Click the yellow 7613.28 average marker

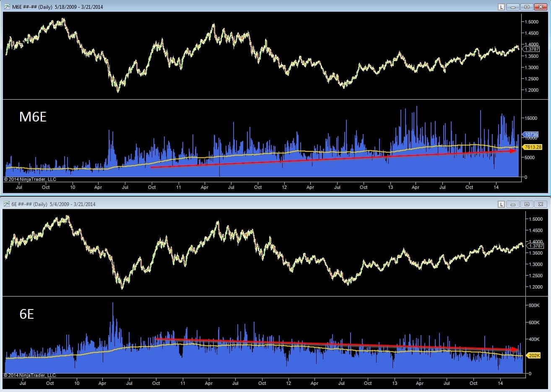click(532, 147)
